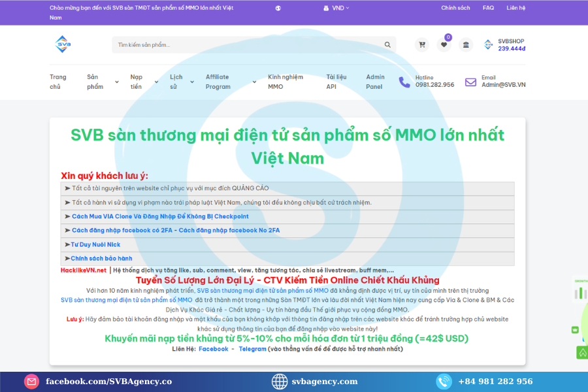Open the shopping cart icon

(422, 44)
